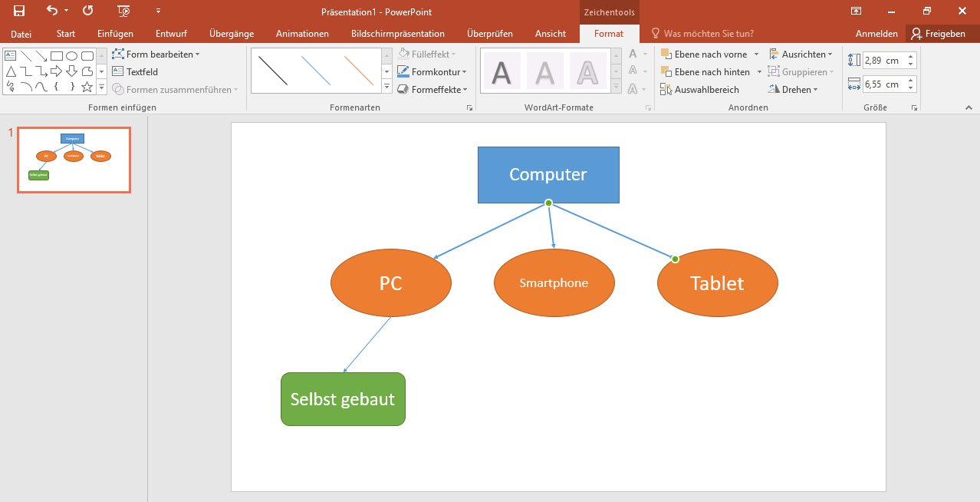
Task: Select the ellipse shape in the shapes gallery
Action: (71, 55)
